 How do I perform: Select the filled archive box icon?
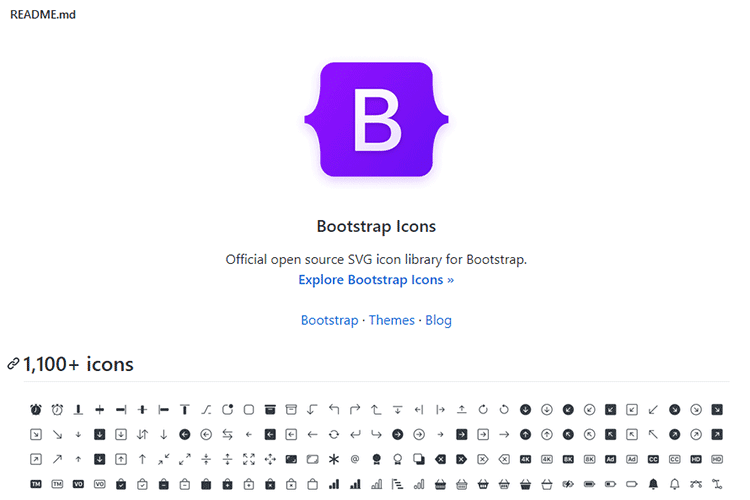270,409
